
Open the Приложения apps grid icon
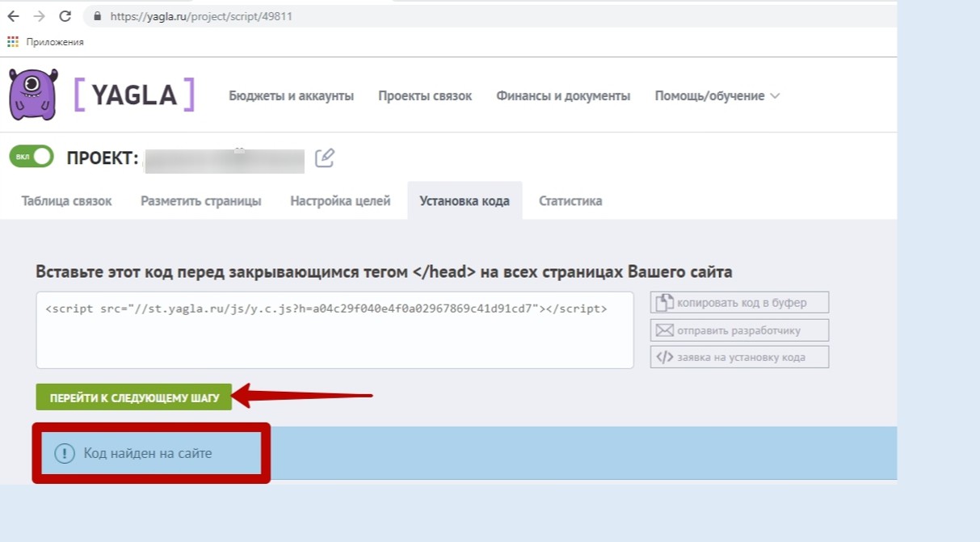13,42
